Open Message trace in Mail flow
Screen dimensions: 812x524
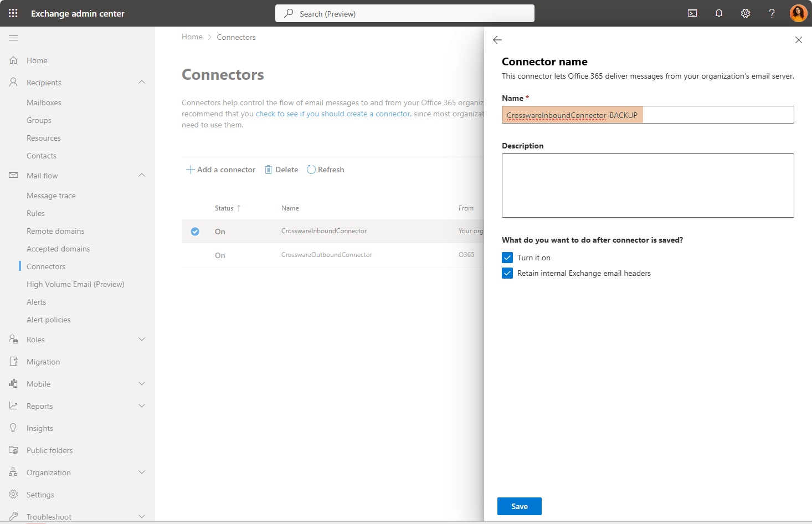(x=51, y=196)
